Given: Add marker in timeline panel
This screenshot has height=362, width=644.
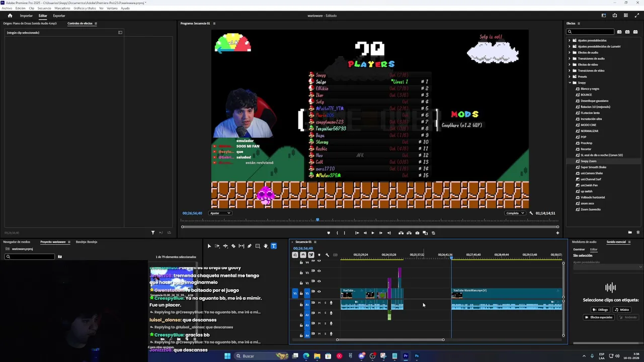Looking at the screenshot, I should [319, 255].
